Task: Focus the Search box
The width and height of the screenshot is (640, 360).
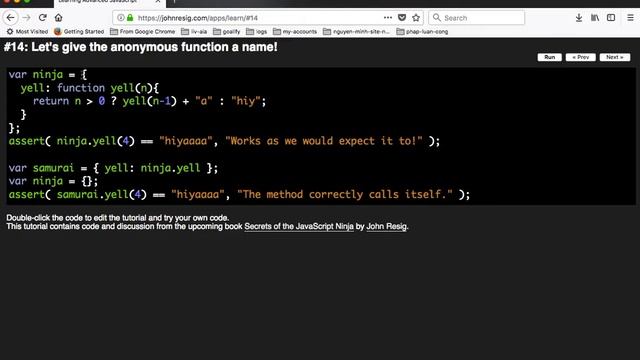Action: (477, 18)
